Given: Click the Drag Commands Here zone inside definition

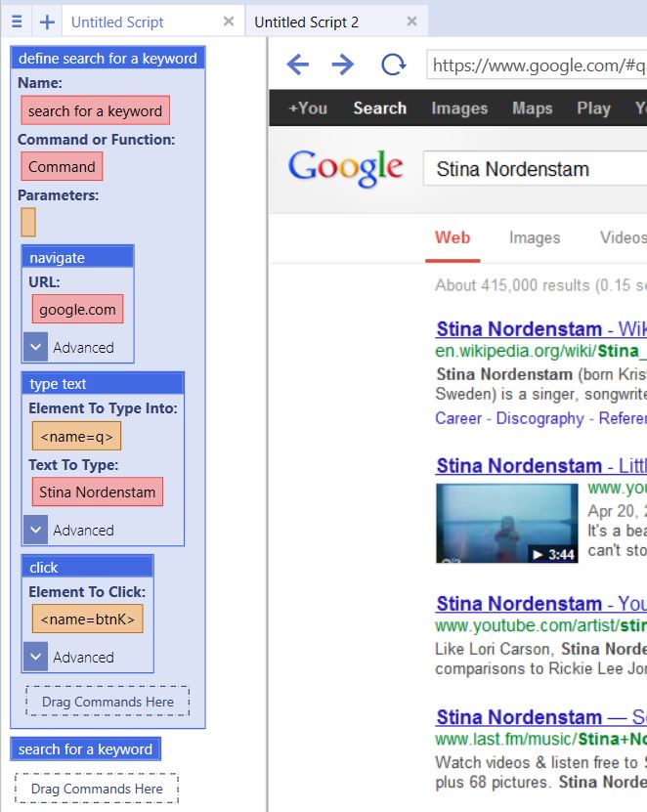Looking at the screenshot, I should [108, 702].
